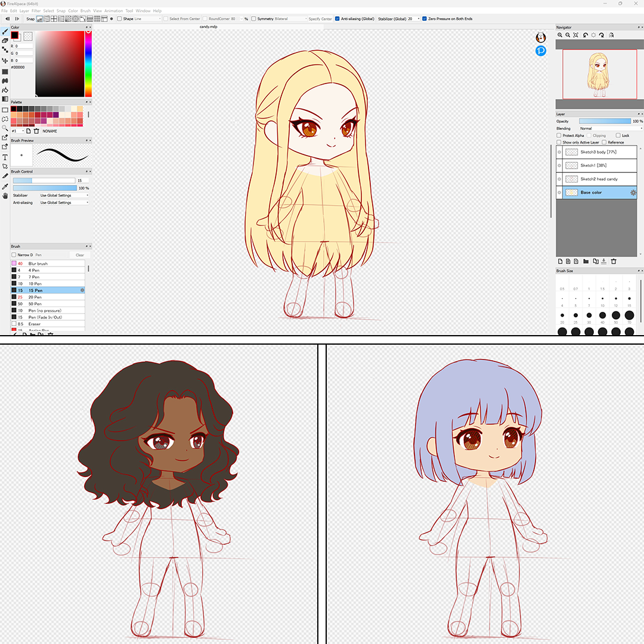Enable the concentric circle snap icon
644x644 pixels.
[75, 19]
